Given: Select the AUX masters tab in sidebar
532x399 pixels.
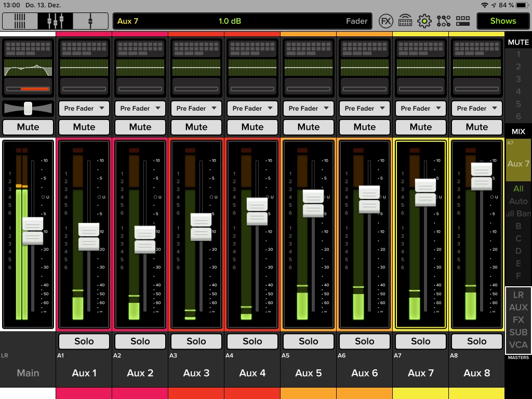Looking at the screenshot, I should [x=518, y=307].
